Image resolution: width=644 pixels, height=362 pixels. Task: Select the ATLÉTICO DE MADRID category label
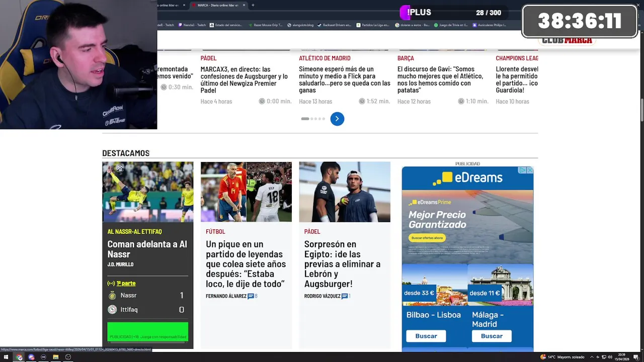pos(325,58)
